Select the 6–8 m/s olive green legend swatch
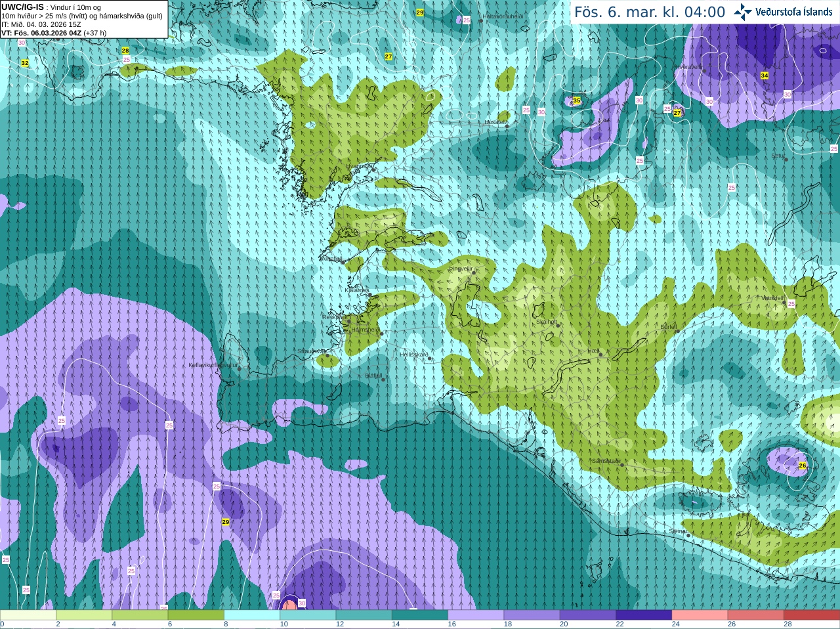840x629 pixels. pos(196,615)
